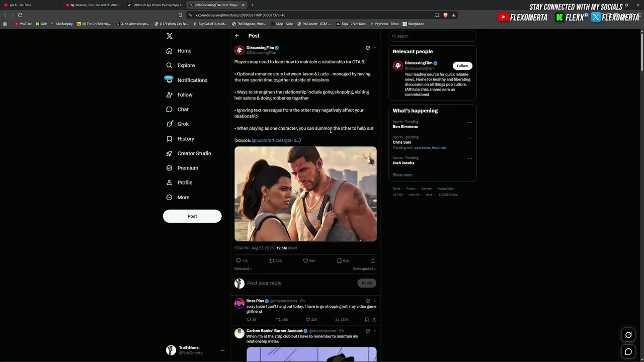The height and width of the screenshot is (362, 644).
Task: Open options for Ben Simmons trend
Action: coord(470,122)
